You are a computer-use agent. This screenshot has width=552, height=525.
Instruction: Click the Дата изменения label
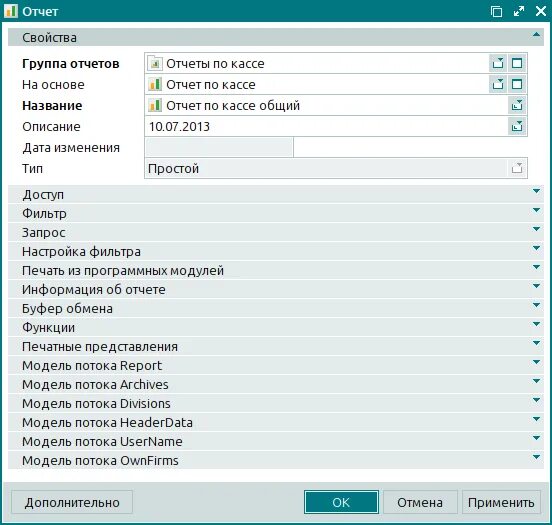[71, 148]
